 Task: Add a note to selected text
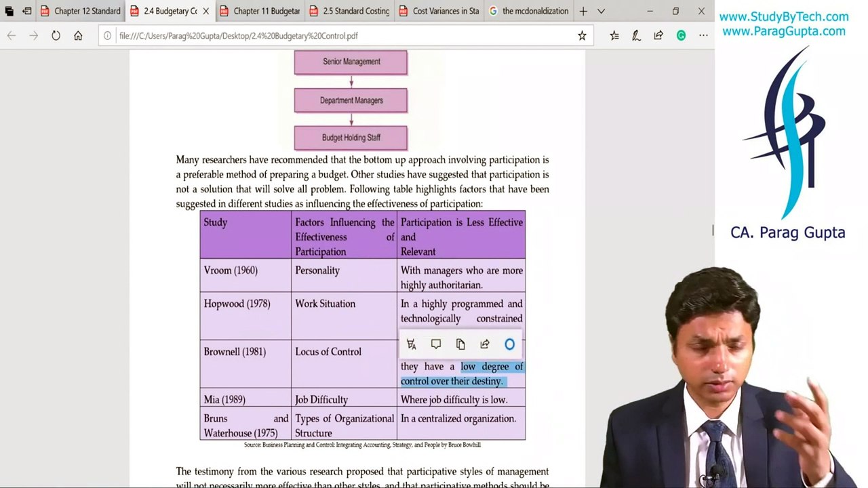tap(436, 344)
